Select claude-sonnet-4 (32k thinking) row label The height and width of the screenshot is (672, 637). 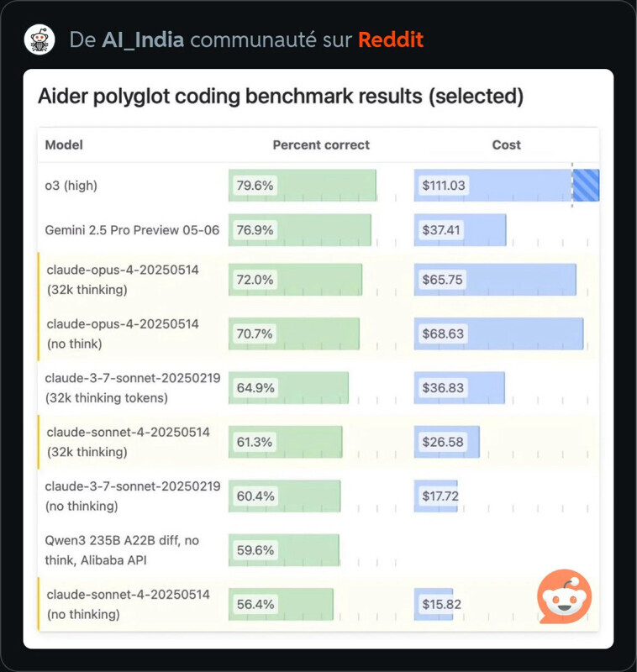[x=128, y=442]
